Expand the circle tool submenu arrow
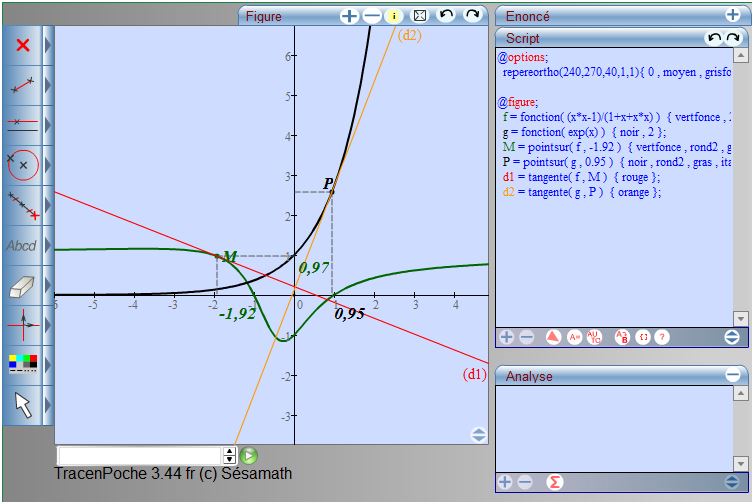Image resolution: width=753 pixels, height=504 pixels. [48, 165]
